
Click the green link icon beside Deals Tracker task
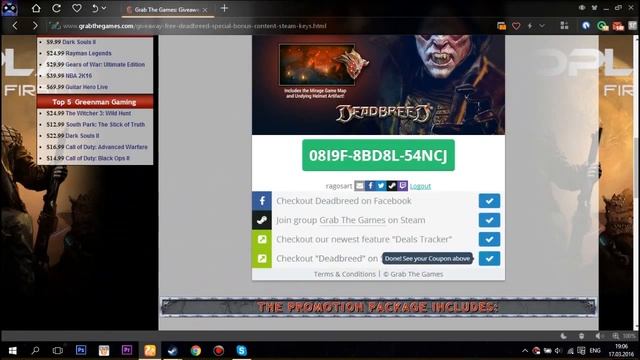[x=262, y=239]
